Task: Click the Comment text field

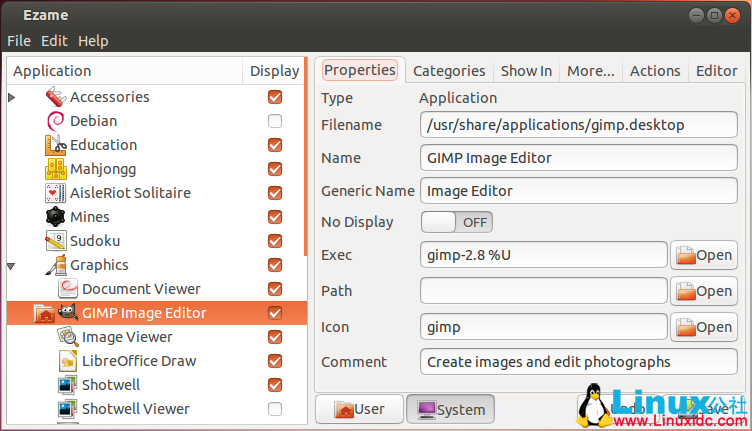Action: coord(579,361)
